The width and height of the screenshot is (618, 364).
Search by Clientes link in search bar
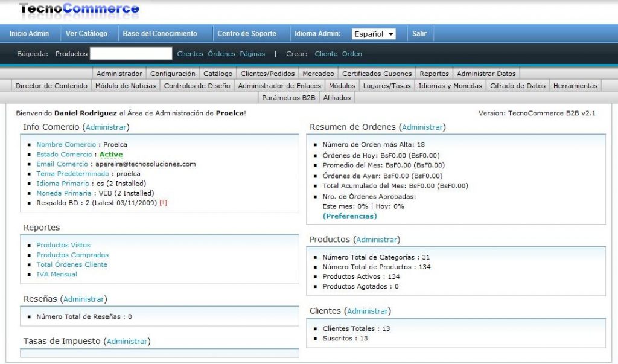pyautogui.click(x=190, y=54)
